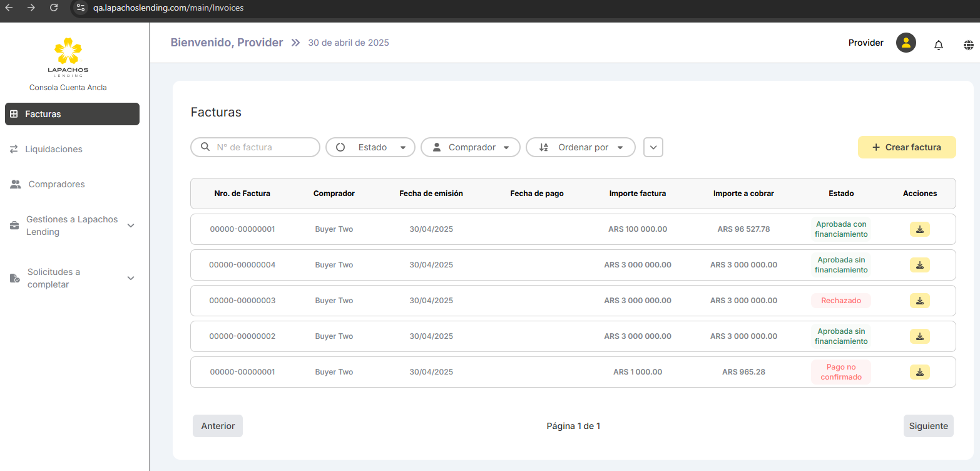Download invoice 00000-00000004 using its action icon
The width and height of the screenshot is (980, 471).
919,265
